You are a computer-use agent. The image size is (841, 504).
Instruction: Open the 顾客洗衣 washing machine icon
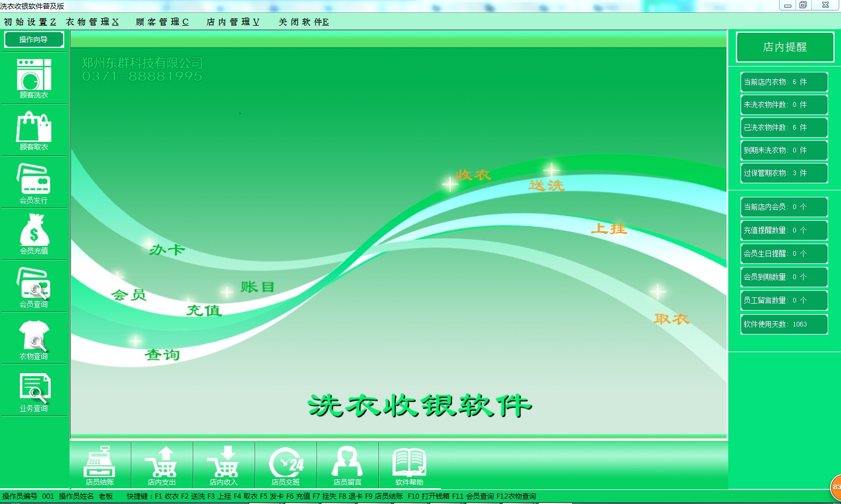coord(34,78)
